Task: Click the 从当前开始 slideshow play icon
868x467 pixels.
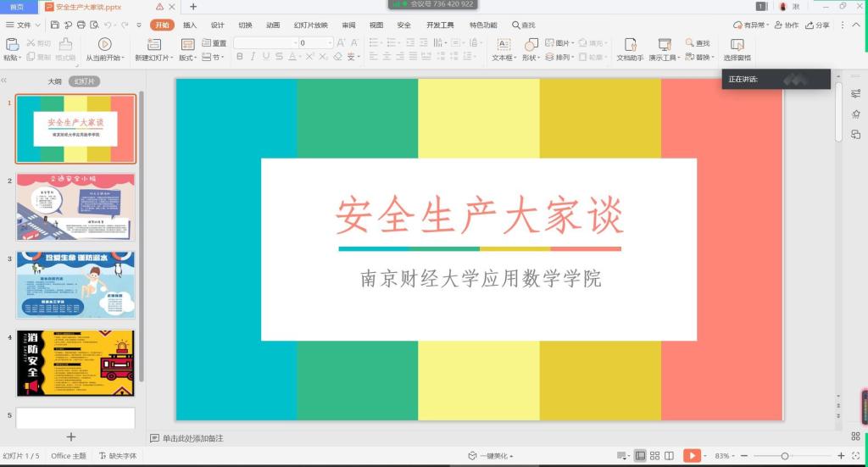Action: click(x=104, y=43)
